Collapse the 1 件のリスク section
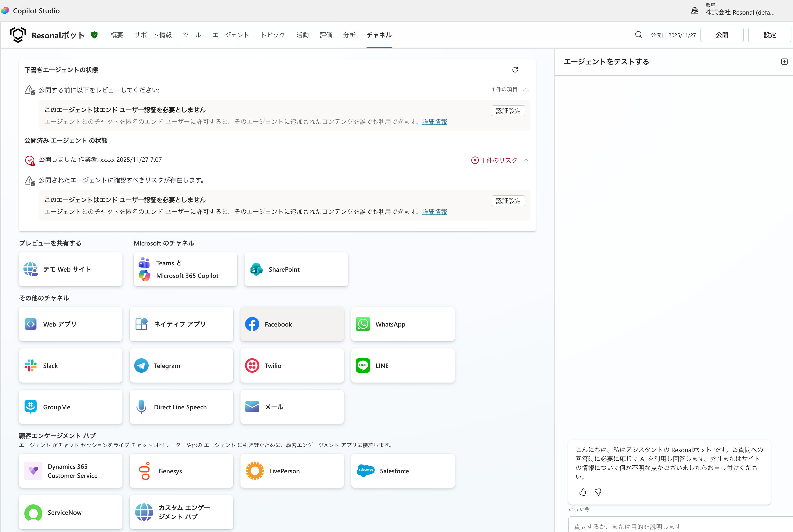This screenshot has width=793, height=532. point(526,160)
